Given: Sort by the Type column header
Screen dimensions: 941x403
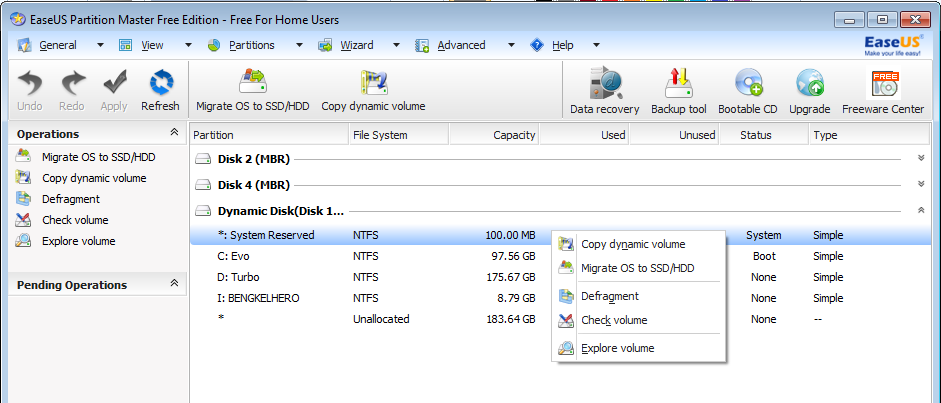Looking at the screenshot, I should [869, 135].
